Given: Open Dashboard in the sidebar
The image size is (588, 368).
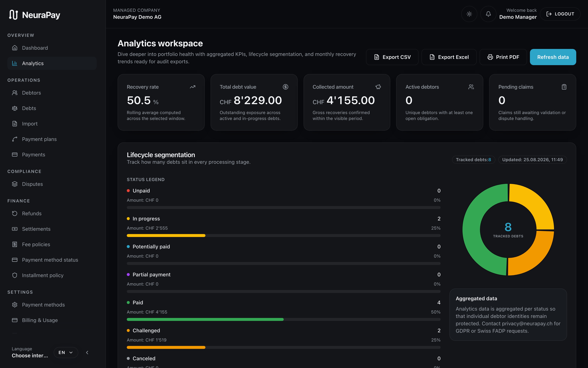Looking at the screenshot, I should tap(52, 48).
